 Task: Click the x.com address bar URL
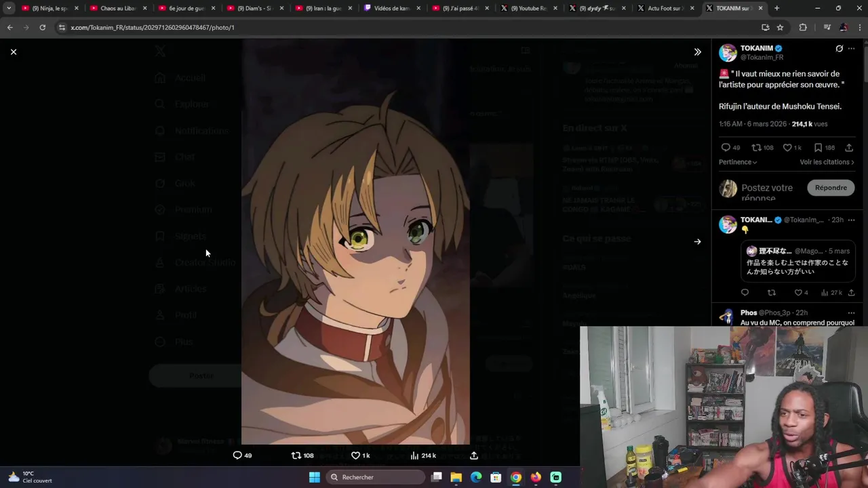[x=153, y=27]
